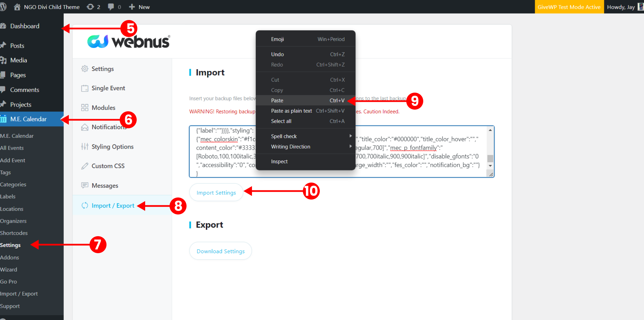Click the textarea scrollbar down arrow

click(x=490, y=166)
